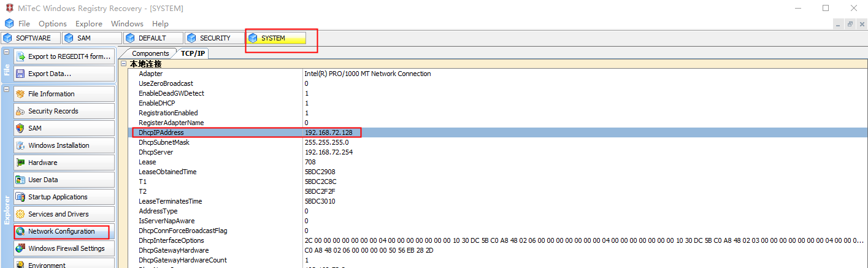Select the EnableDeadGWDetect row
The image size is (868, 268).
[x=497, y=93]
